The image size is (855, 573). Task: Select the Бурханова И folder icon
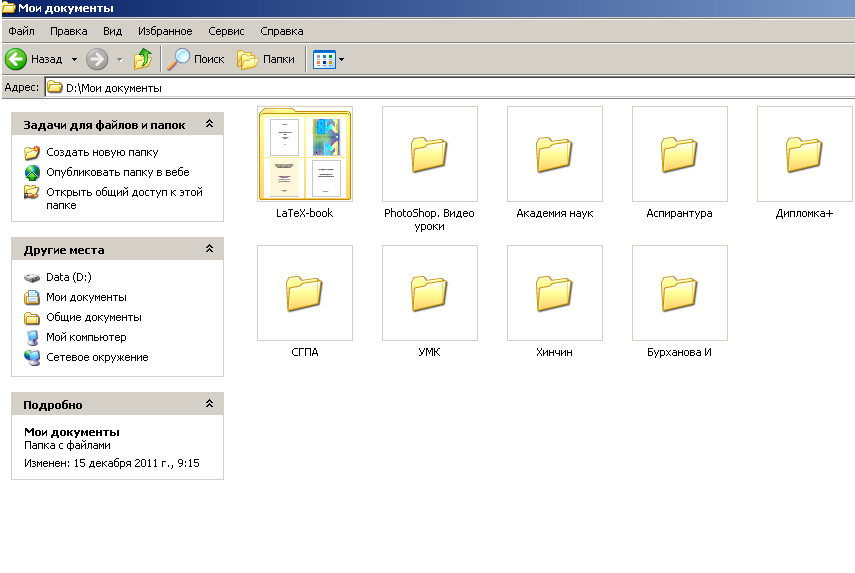click(x=679, y=293)
